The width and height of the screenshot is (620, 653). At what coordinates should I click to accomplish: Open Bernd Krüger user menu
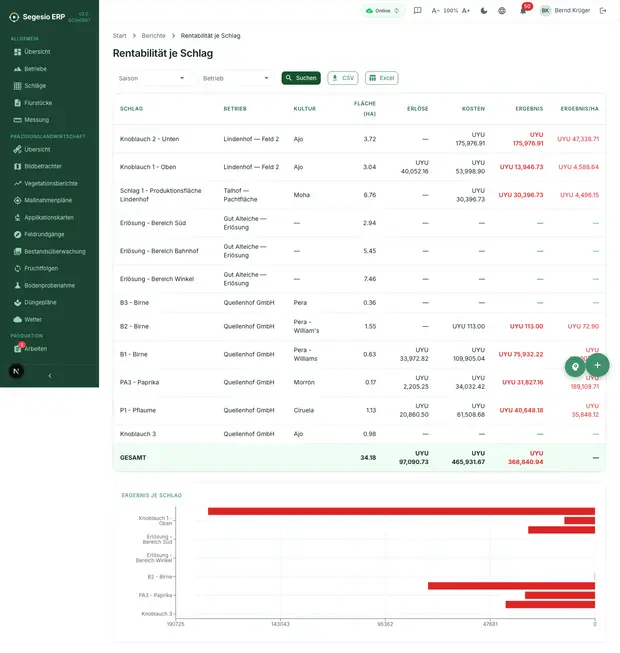click(565, 11)
